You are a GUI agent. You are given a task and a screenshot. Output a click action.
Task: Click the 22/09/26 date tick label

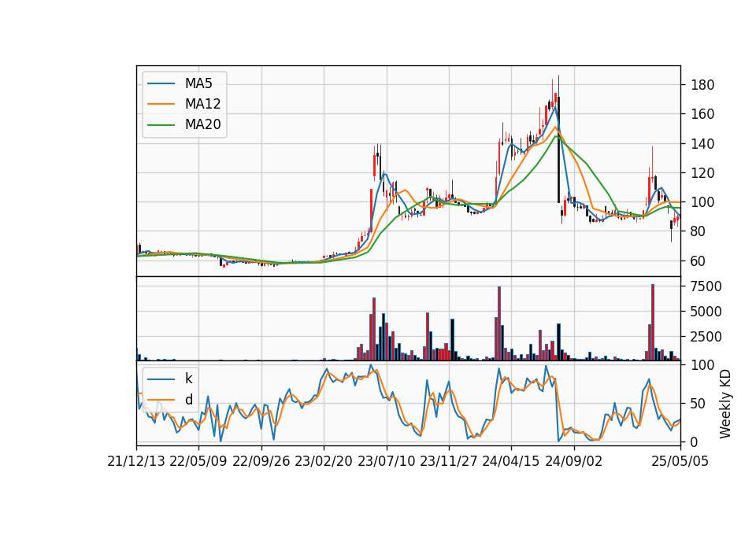261,461
